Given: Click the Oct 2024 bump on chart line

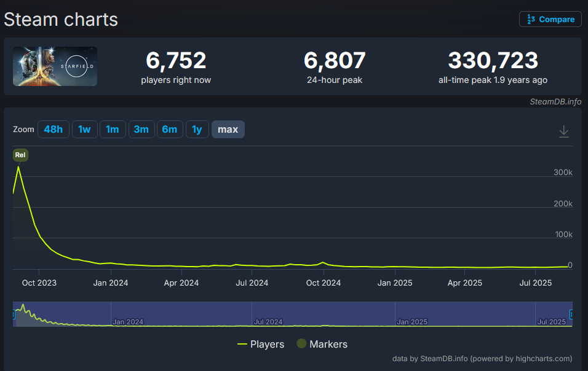Looking at the screenshot, I should point(324,262).
